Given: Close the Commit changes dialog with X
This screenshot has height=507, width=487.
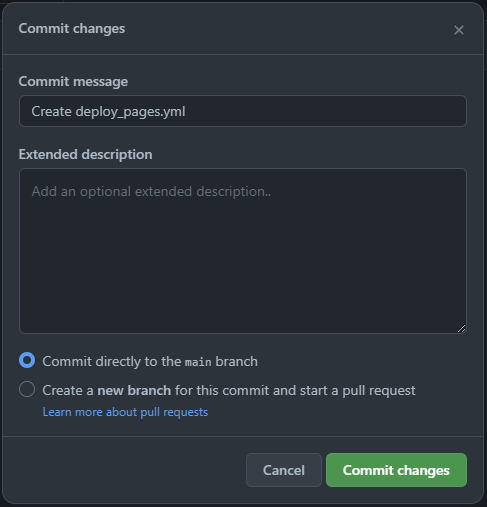Looking at the screenshot, I should click(459, 30).
